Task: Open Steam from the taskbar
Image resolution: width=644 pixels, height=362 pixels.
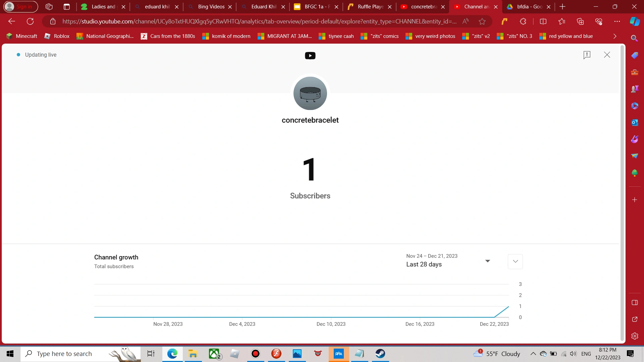Action: point(380,354)
